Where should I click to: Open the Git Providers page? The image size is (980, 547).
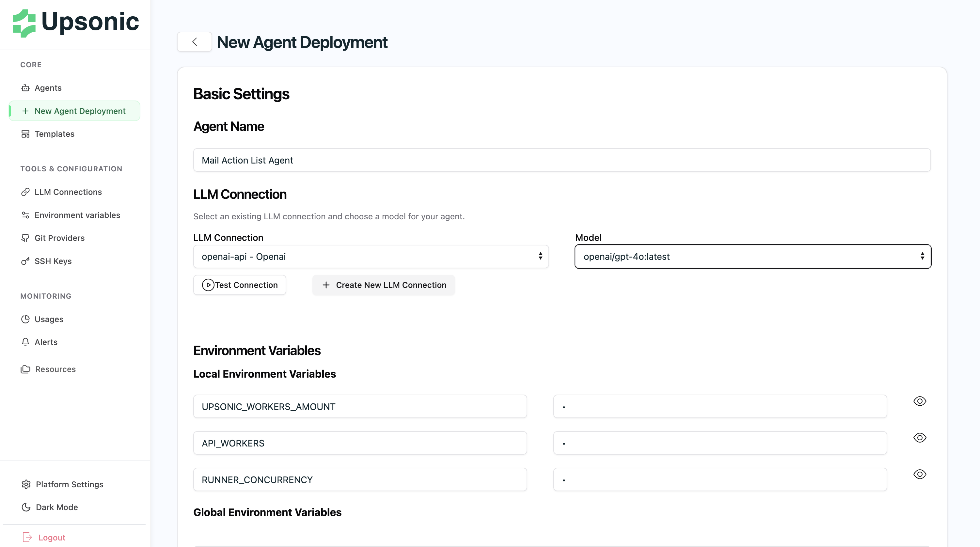[x=59, y=238]
